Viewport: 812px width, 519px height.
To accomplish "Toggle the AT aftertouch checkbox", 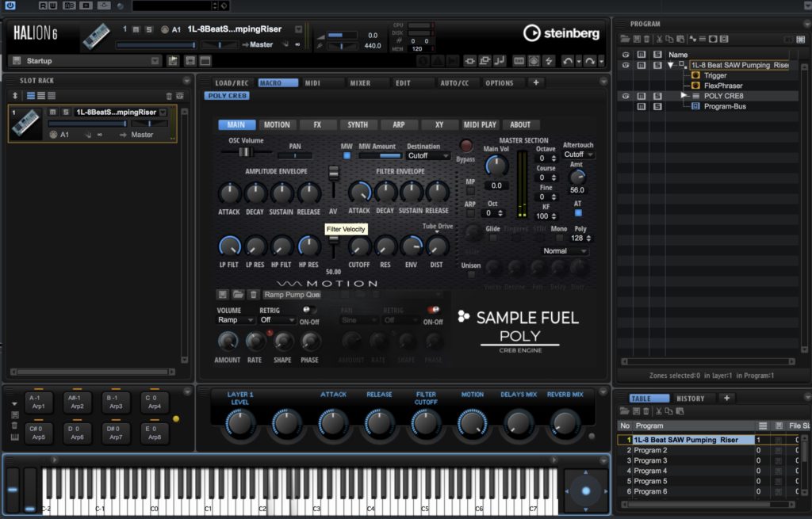I will click(578, 213).
